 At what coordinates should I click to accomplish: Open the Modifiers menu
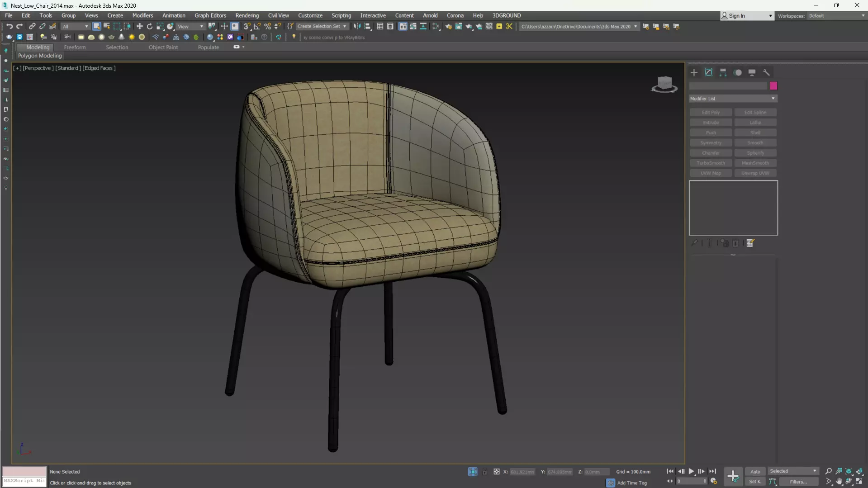142,15
